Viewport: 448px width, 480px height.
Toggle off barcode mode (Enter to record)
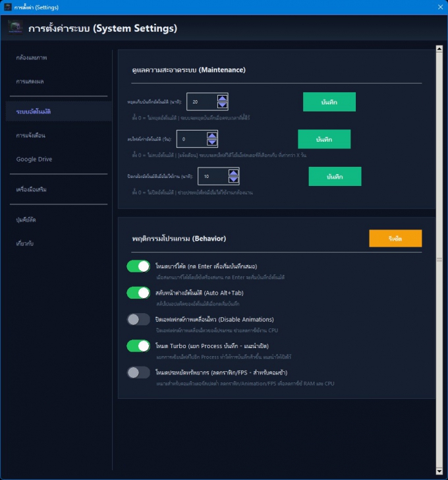tap(139, 266)
